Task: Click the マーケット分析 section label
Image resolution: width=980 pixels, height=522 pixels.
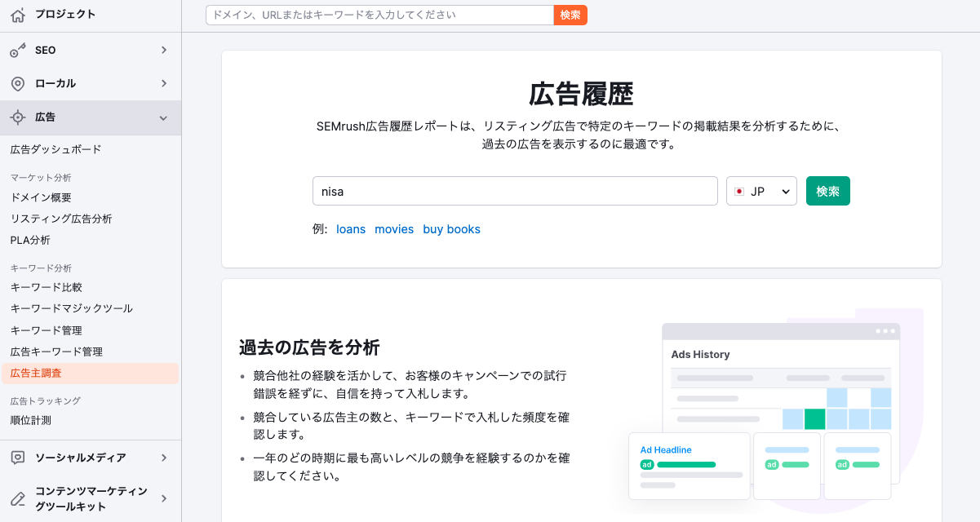Action: 41,177
